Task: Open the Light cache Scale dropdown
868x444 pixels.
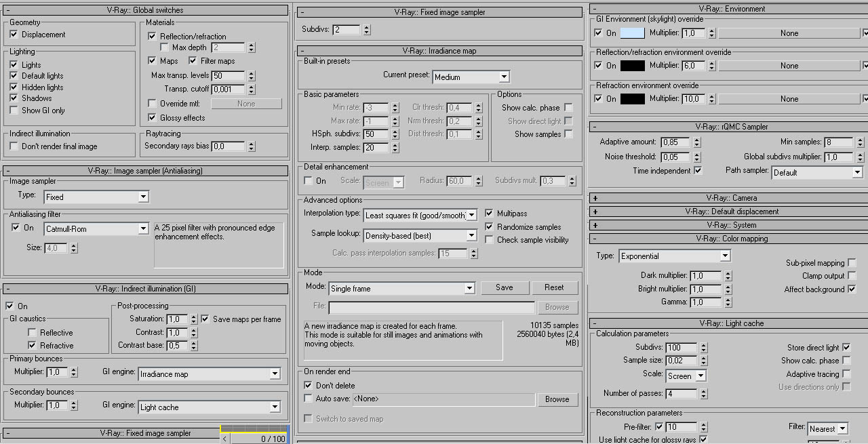Action: 686,376
